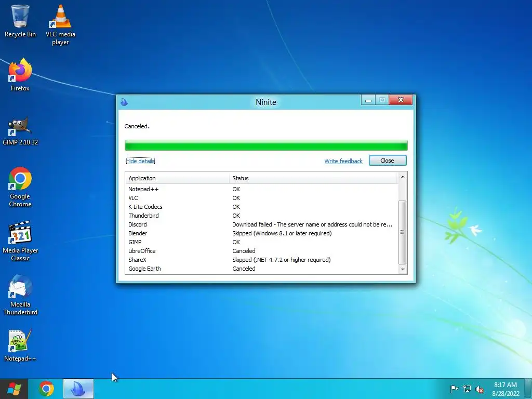The image size is (532, 399).
Task: Click the taskbar clock showing 8:17 AM
Action: click(x=506, y=389)
